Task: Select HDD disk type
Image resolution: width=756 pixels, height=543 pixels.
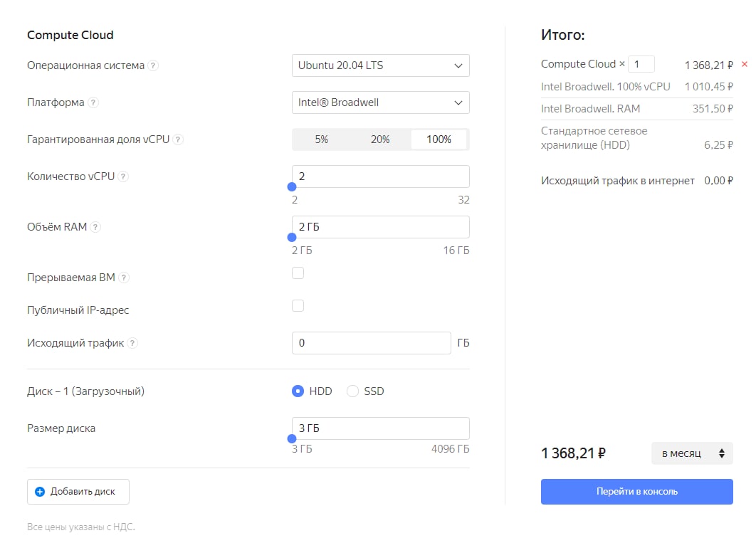Action: click(x=298, y=391)
